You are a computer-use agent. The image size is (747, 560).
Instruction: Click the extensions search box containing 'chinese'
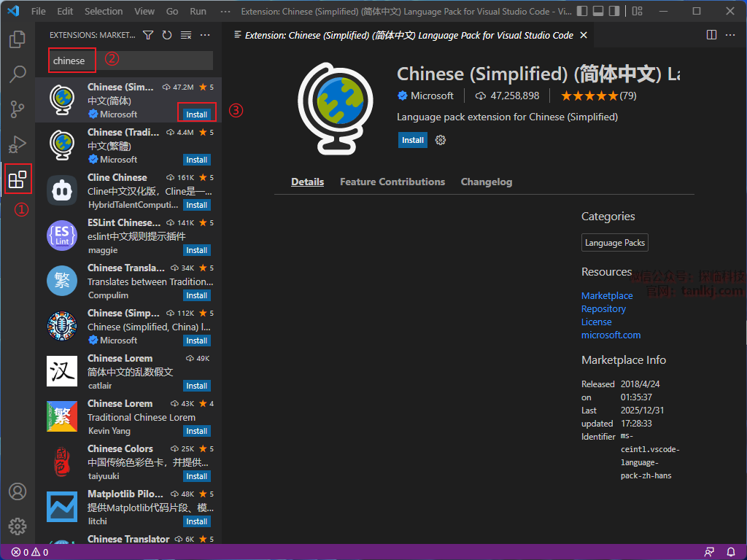click(x=131, y=61)
